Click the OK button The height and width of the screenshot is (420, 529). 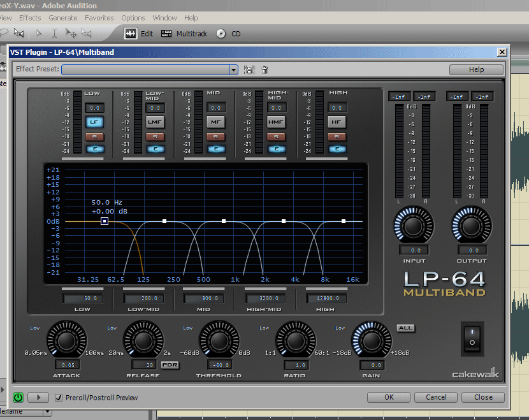pyautogui.click(x=389, y=397)
